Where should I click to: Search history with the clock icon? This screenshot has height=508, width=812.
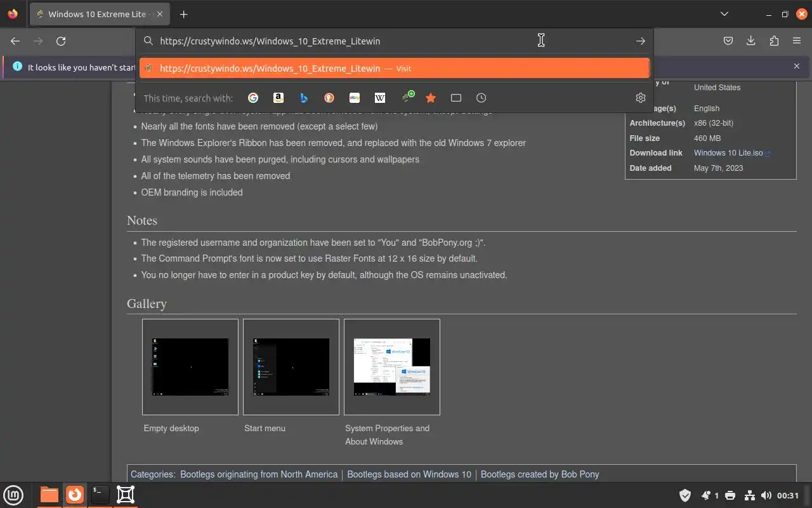481,98
